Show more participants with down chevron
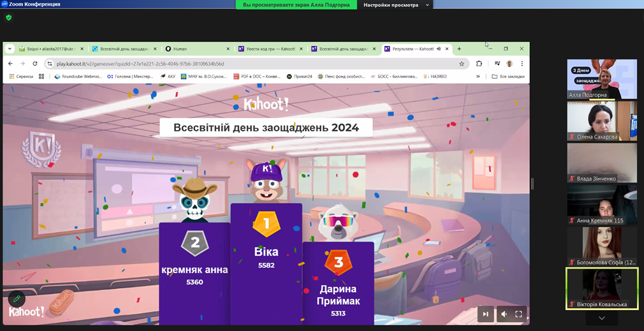The image size is (644, 331). (x=602, y=318)
